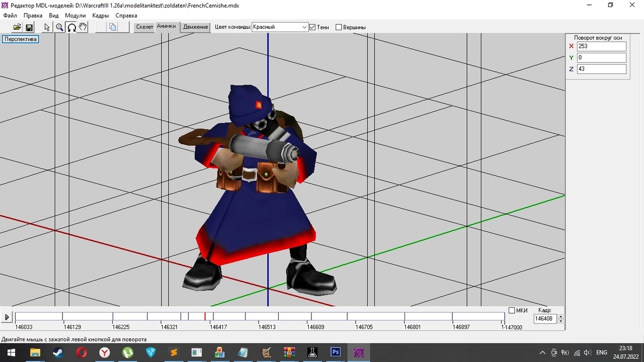Click timeline label 146801
Screen dimensions: 644x362
(413, 327)
